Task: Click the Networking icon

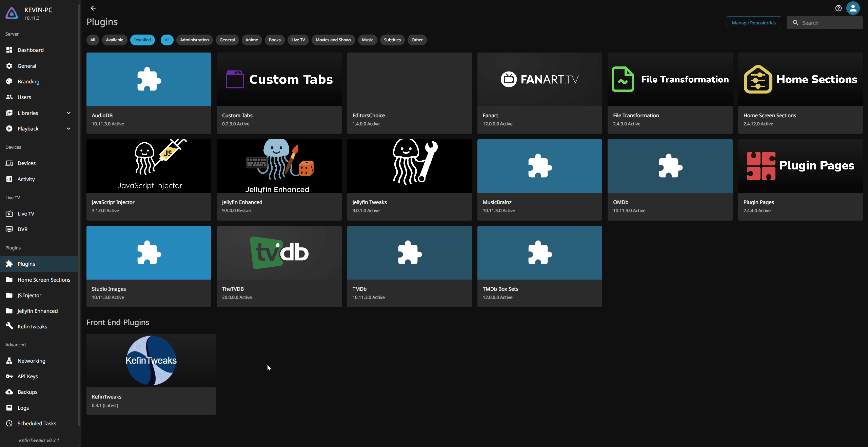Action: coord(9,361)
